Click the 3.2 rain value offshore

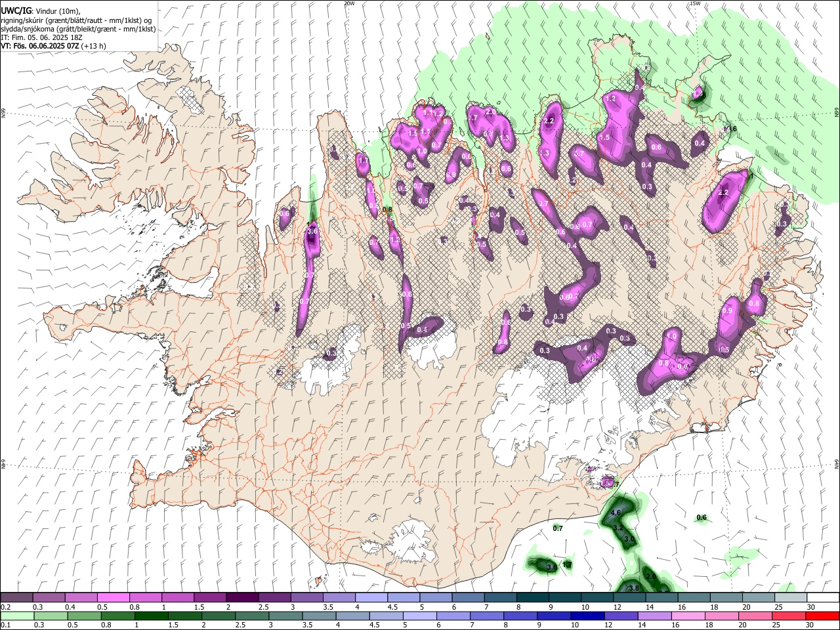pos(618,528)
